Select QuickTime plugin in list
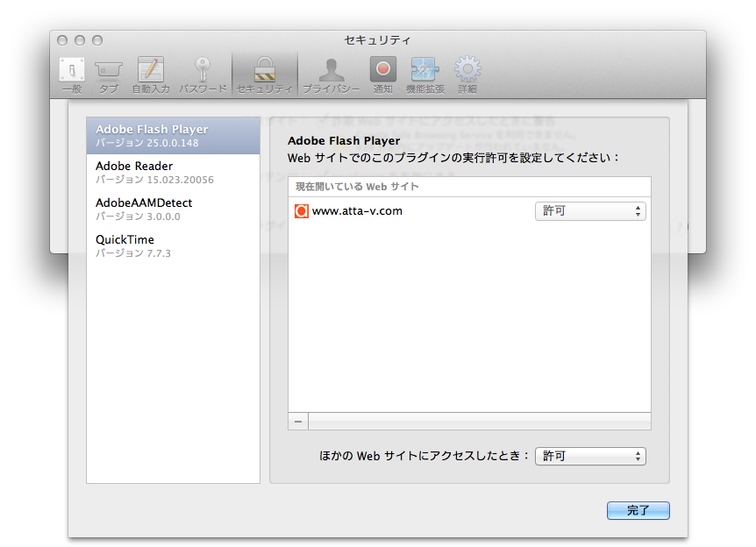Viewport: 756px width, 547px height. click(x=173, y=245)
